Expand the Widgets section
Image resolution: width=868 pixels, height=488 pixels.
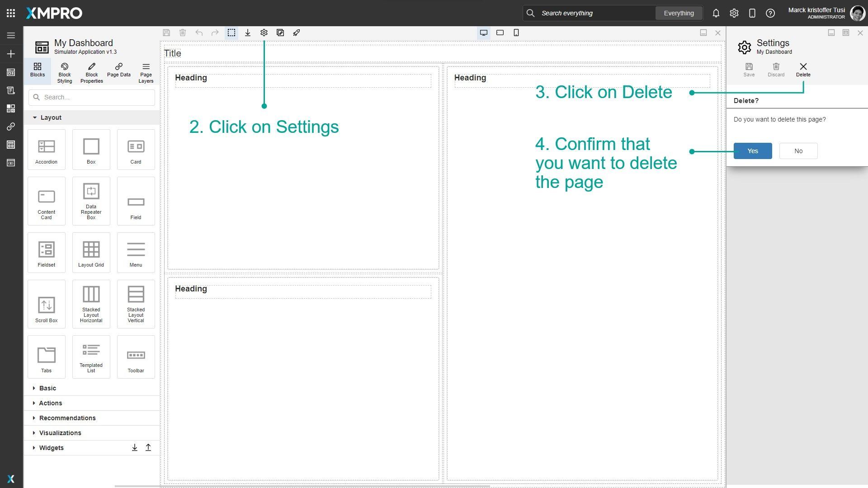pyautogui.click(x=51, y=447)
